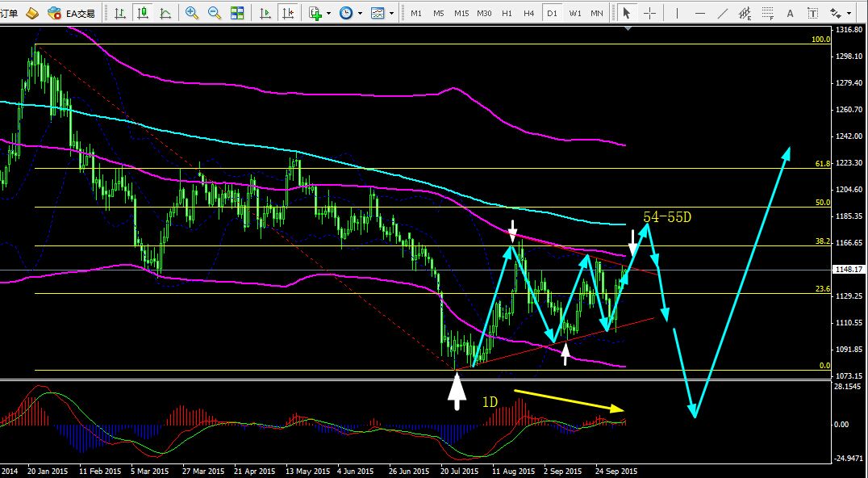Zoom out of the chart
The width and height of the screenshot is (868, 478).
pyautogui.click(x=215, y=13)
